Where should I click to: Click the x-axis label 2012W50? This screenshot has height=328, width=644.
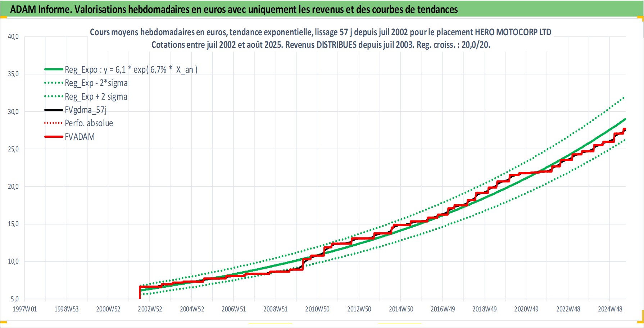click(359, 309)
